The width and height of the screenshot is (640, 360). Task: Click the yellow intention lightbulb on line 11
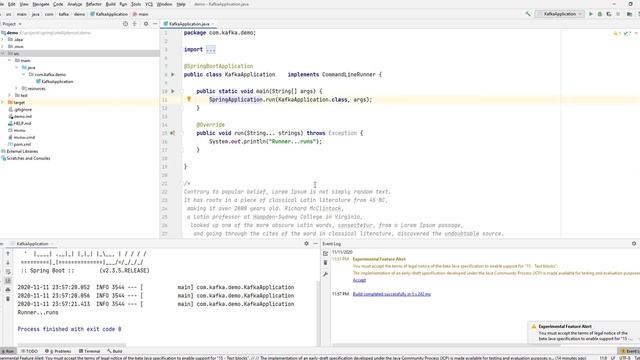click(189, 99)
